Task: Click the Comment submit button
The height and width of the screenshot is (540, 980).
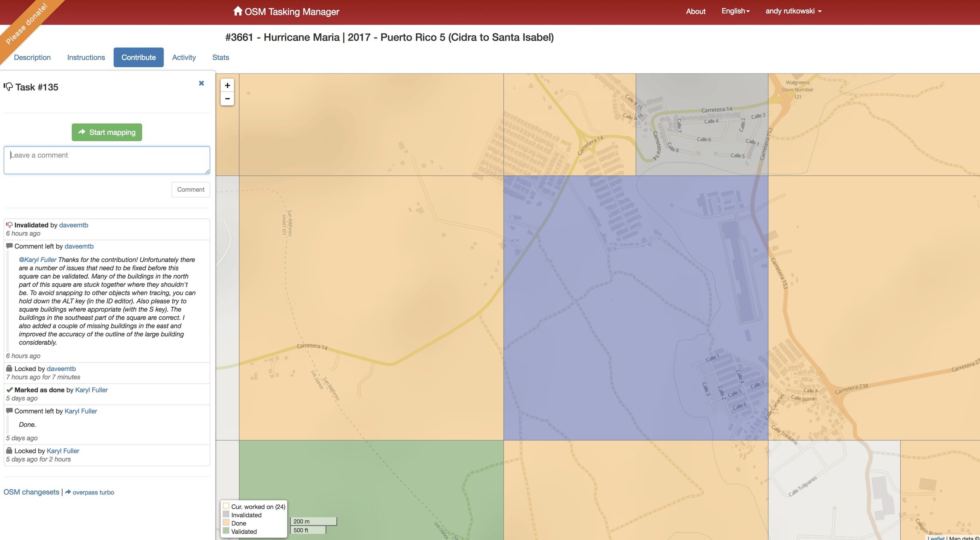Action: tap(191, 190)
